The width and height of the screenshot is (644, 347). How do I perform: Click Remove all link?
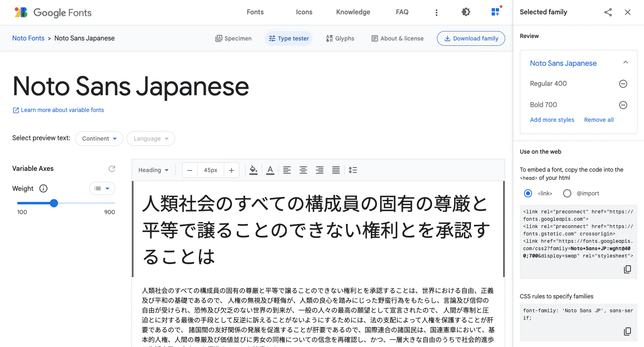click(x=599, y=120)
